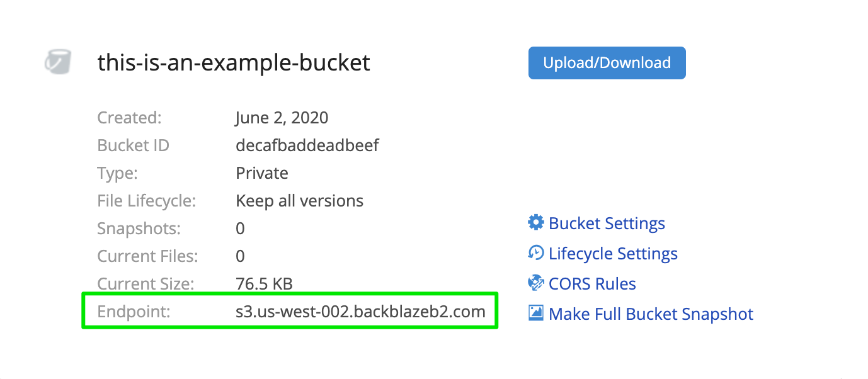Click the Snapshots count of 0
Screen dimensions: 868x379
tap(239, 228)
